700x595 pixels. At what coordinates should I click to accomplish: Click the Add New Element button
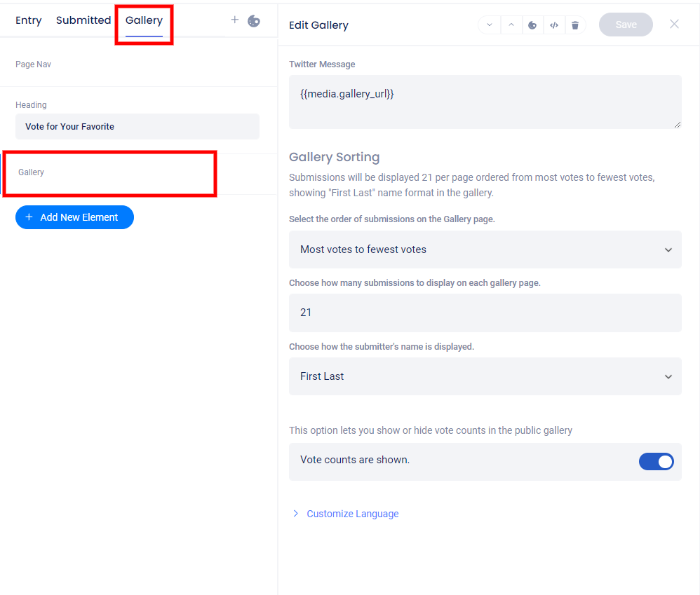74,217
